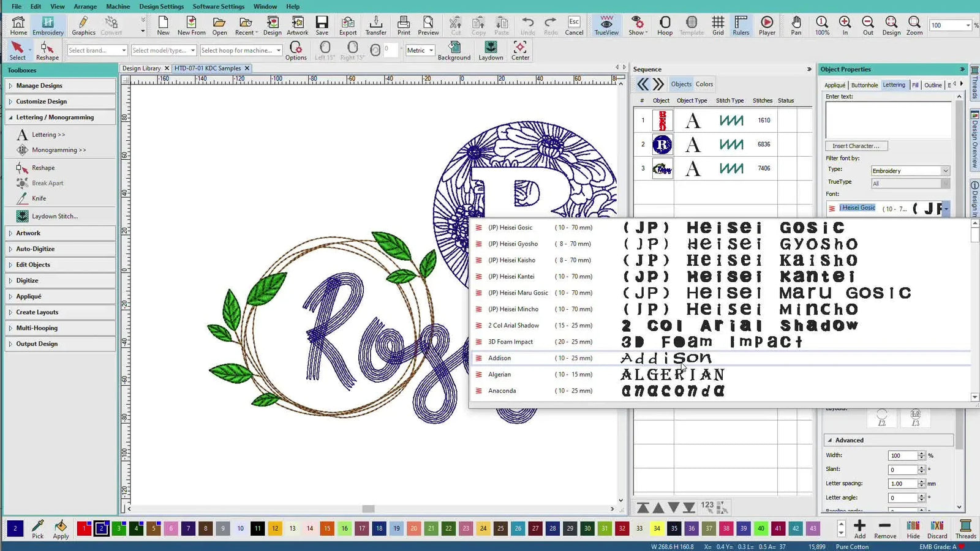Open the font Type Embroidery dropdown

pyautogui.click(x=910, y=171)
